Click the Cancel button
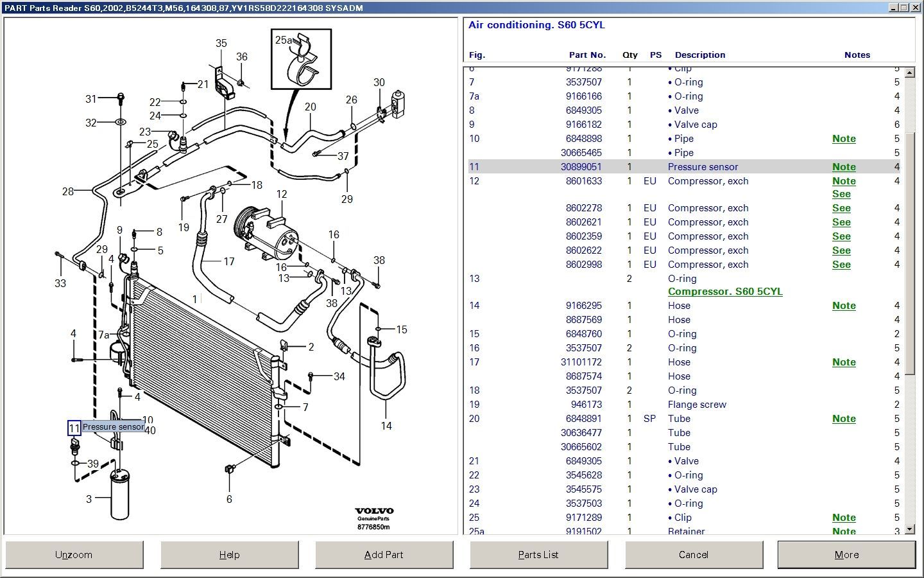This screenshot has width=924, height=578. 694,555
